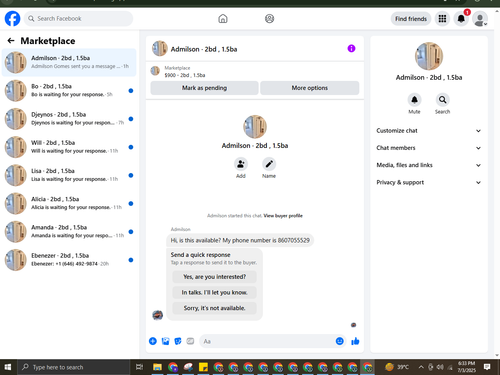The image size is (500, 375).
Task: Open the Notifications bell
Action: (461, 19)
